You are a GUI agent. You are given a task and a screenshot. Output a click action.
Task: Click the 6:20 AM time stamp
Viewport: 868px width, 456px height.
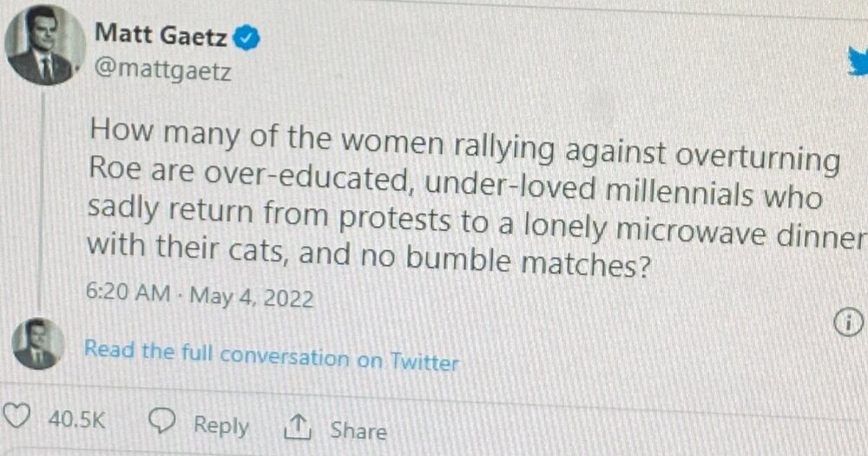click(128, 293)
